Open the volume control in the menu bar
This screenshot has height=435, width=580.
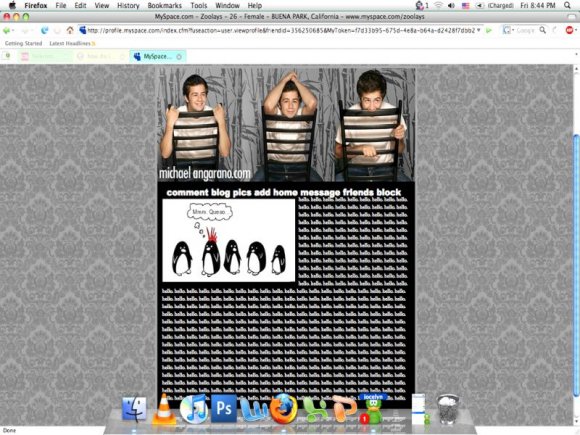pos(451,6)
